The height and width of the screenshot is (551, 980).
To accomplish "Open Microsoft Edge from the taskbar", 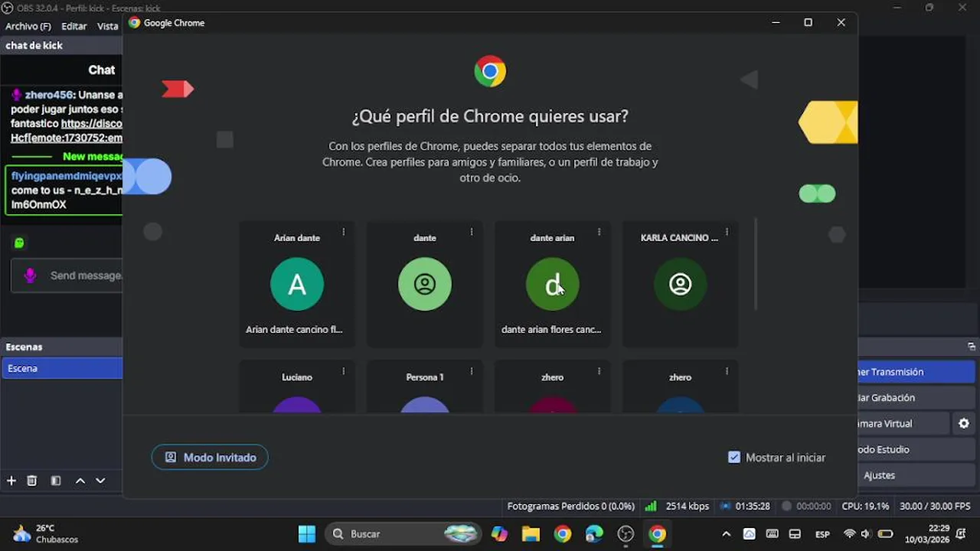I will coord(594,533).
